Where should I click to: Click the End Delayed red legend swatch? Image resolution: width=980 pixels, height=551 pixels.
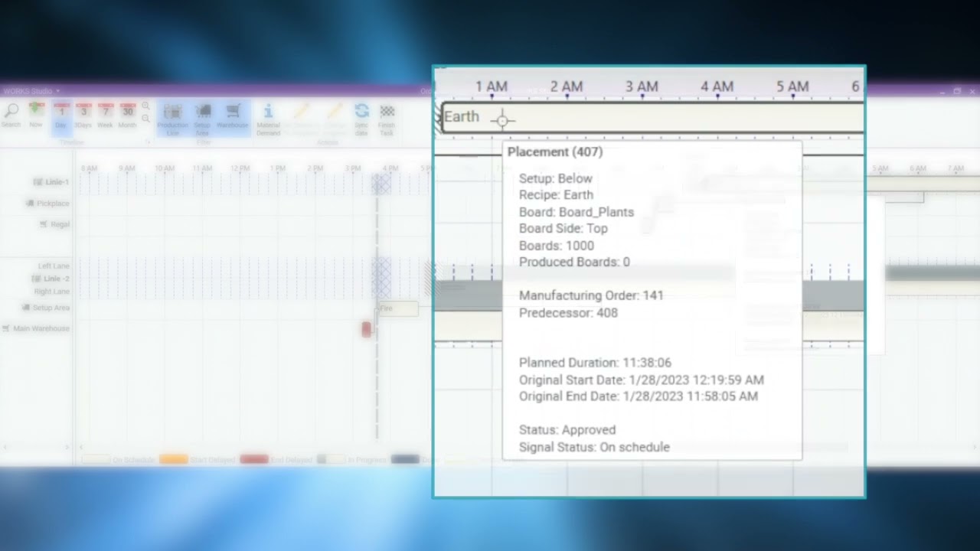pos(254,459)
